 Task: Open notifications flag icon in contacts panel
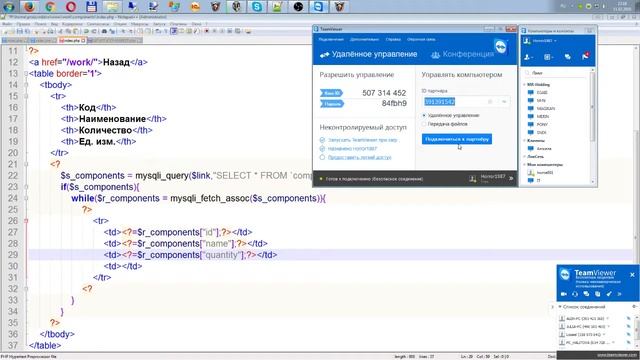click(586, 56)
